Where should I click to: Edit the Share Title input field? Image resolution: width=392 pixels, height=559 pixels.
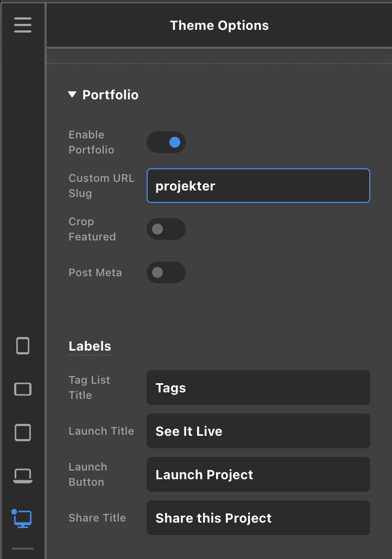(x=258, y=518)
